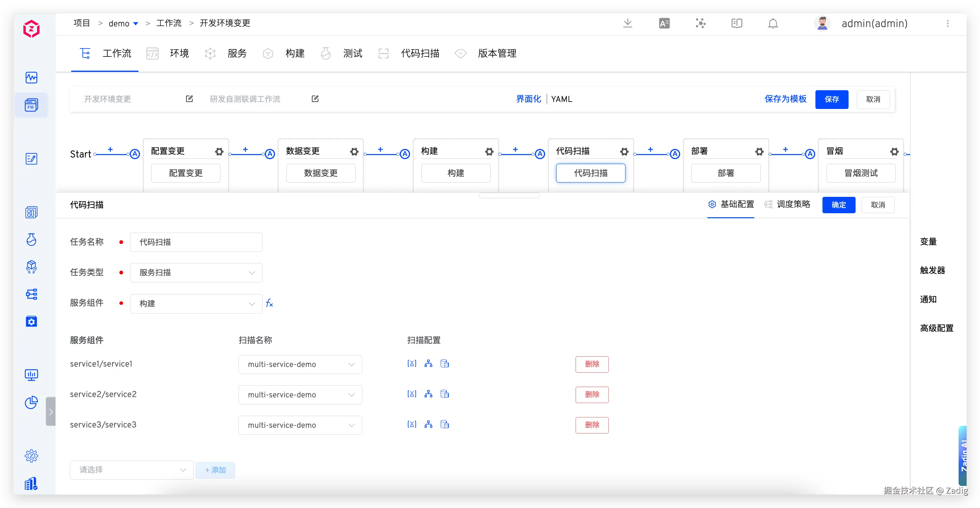This screenshot has width=980, height=508.
Task: Open 任务类型 服务扫描 dropdown
Action: (x=196, y=273)
